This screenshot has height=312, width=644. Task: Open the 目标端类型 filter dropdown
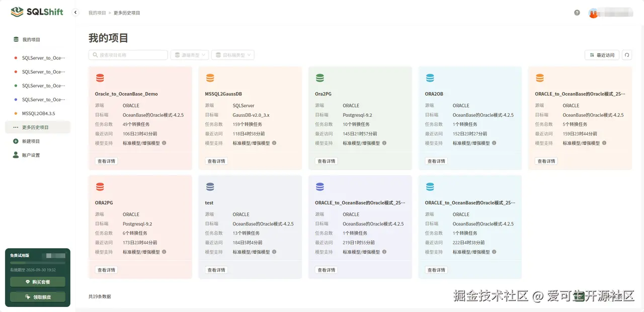[233, 55]
